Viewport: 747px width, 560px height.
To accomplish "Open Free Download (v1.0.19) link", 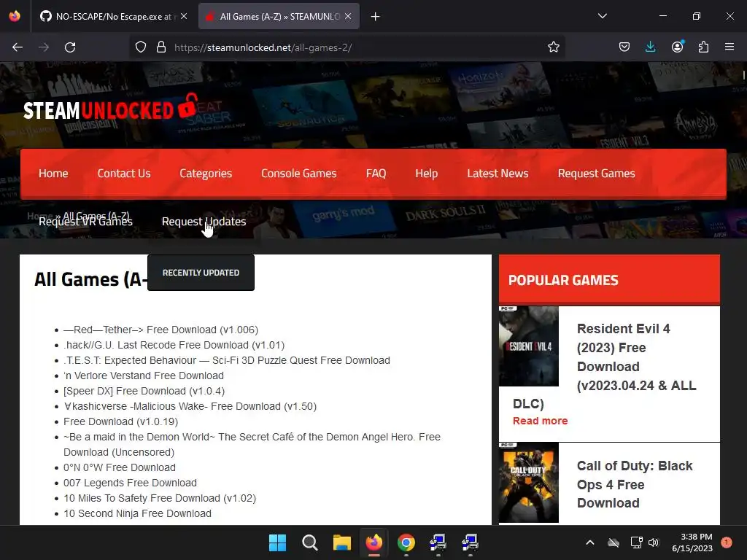I will coord(120,421).
